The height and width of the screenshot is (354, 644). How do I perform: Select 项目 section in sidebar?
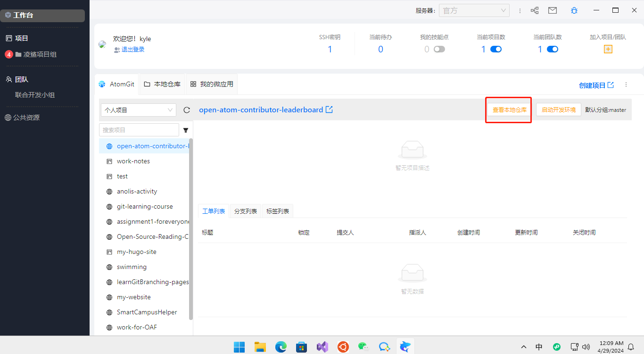(x=22, y=38)
